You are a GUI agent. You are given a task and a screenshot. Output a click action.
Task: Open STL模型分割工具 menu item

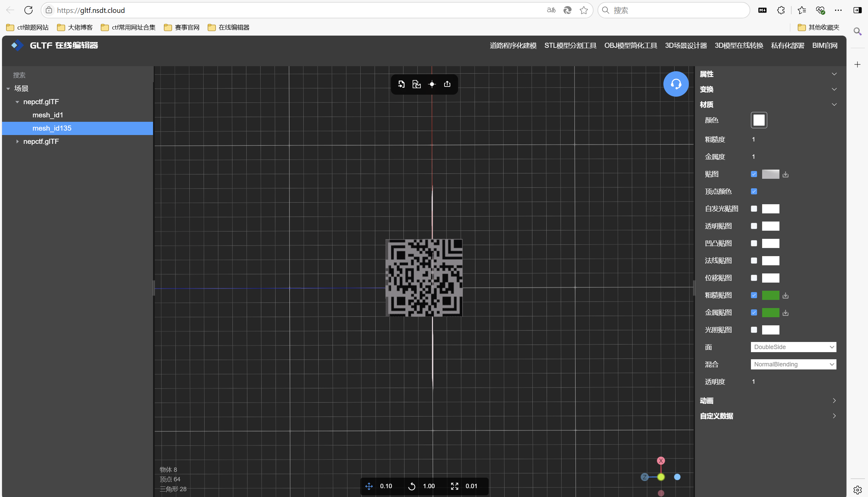pyautogui.click(x=570, y=45)
